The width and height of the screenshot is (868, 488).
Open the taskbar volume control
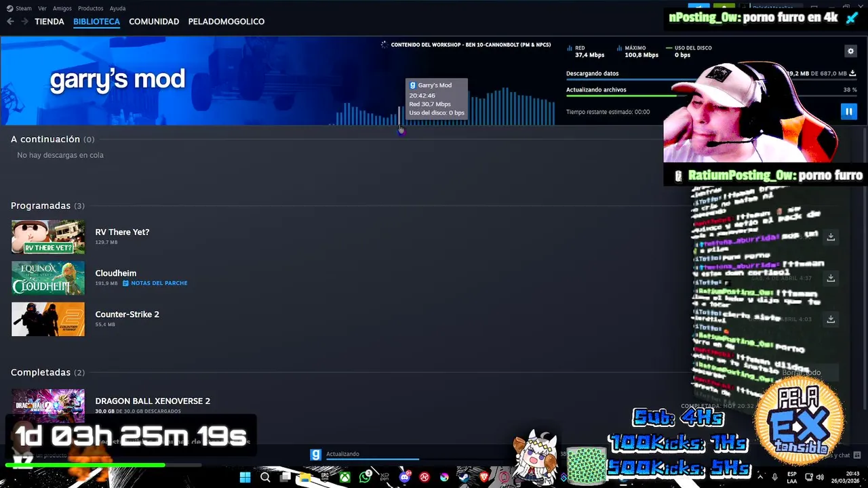820,477
